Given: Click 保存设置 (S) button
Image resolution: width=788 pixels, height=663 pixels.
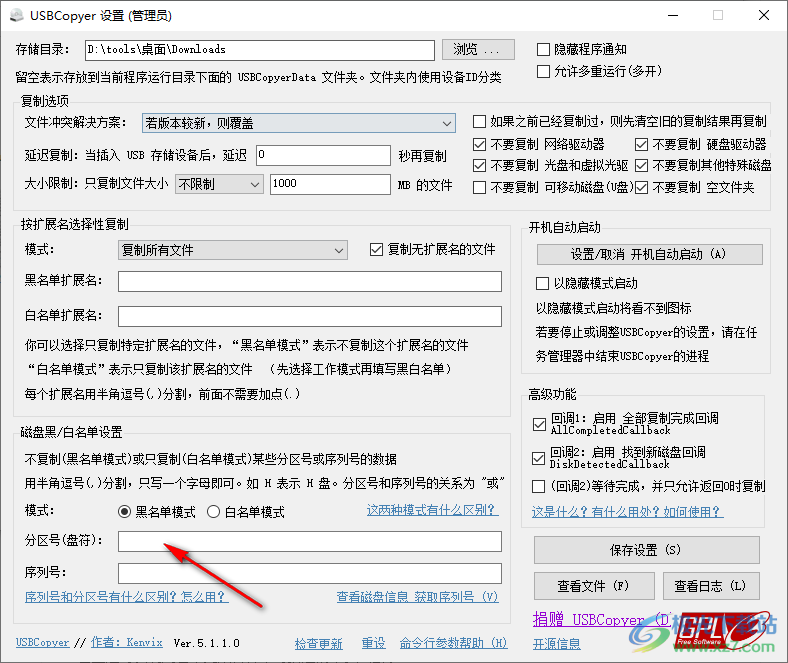Looking at the screenshot, I should (x=646, y=550).
